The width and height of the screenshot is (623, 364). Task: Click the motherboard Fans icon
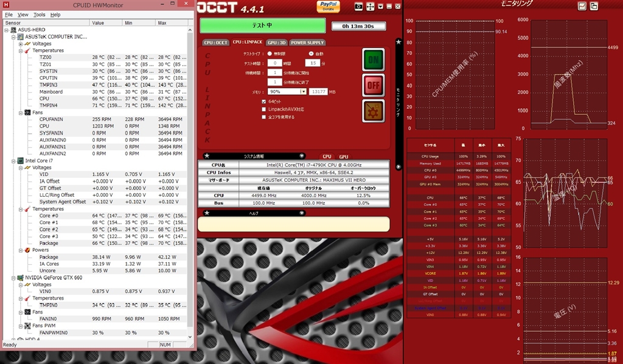27,113
